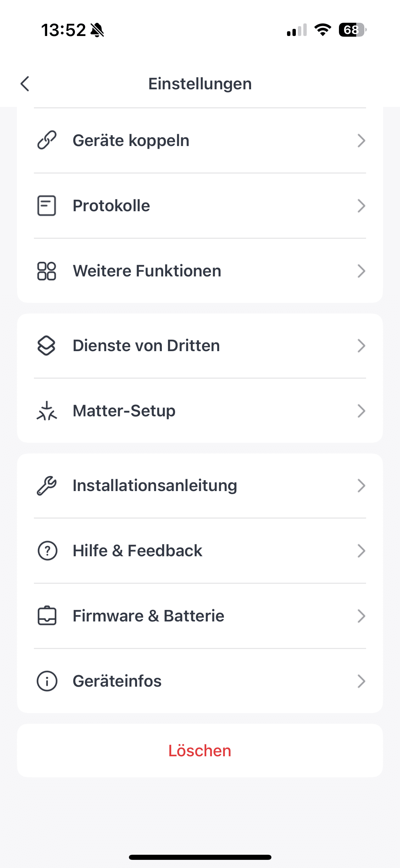Tap the question mark Hilfe icon
Image resolution: width=400 pixels, height=868 pixels.
[x=47, y=550]
